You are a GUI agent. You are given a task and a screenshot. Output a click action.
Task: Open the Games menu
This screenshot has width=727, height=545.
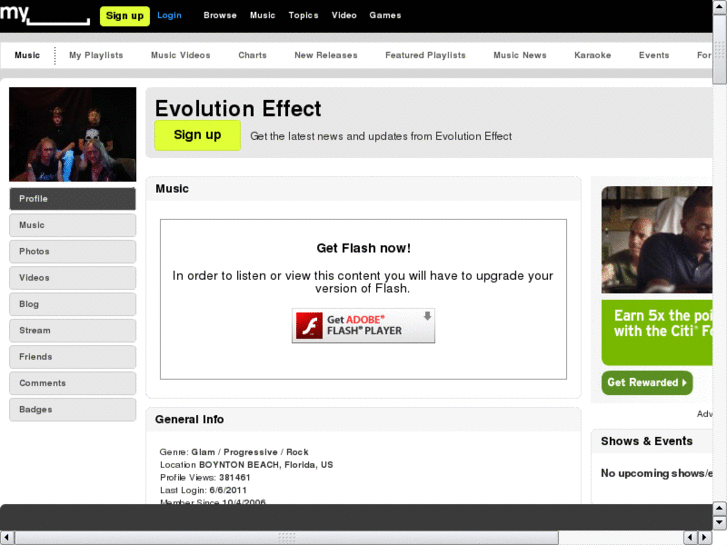coord(385,15)
